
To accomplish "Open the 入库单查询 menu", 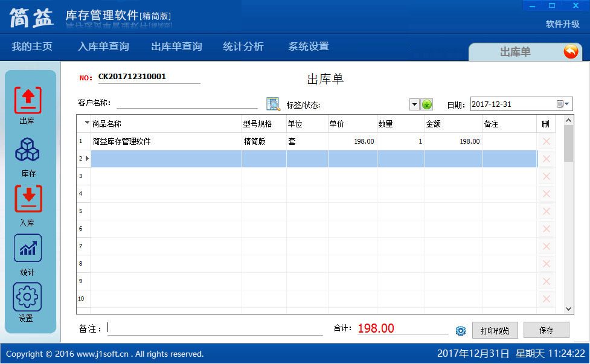I will click(x=103, y=46).
